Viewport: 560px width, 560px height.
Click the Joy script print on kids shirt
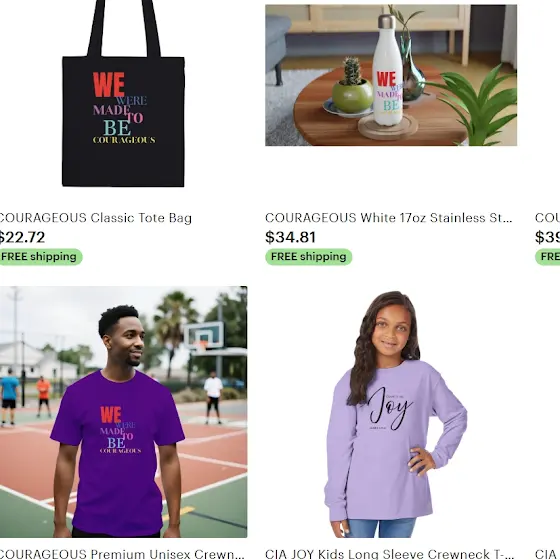391,408
